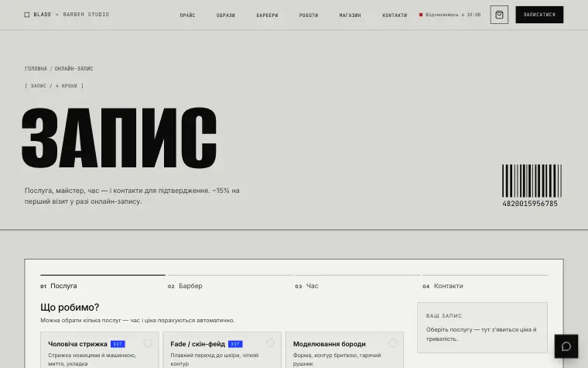Click the Онлайн-запис breadcrumb
Viewport: 588px width, 368px height.
[73, 69]
